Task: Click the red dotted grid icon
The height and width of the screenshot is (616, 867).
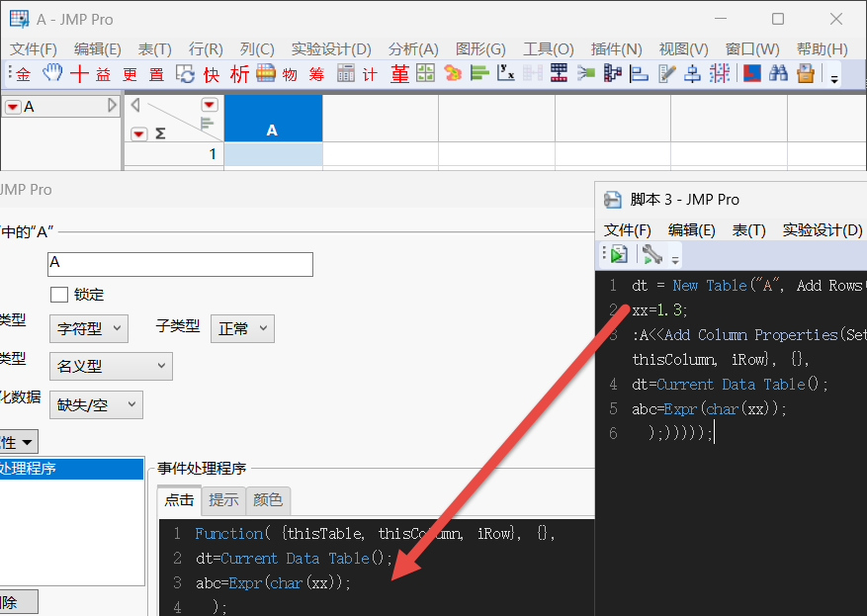Action: pos(720,73)
